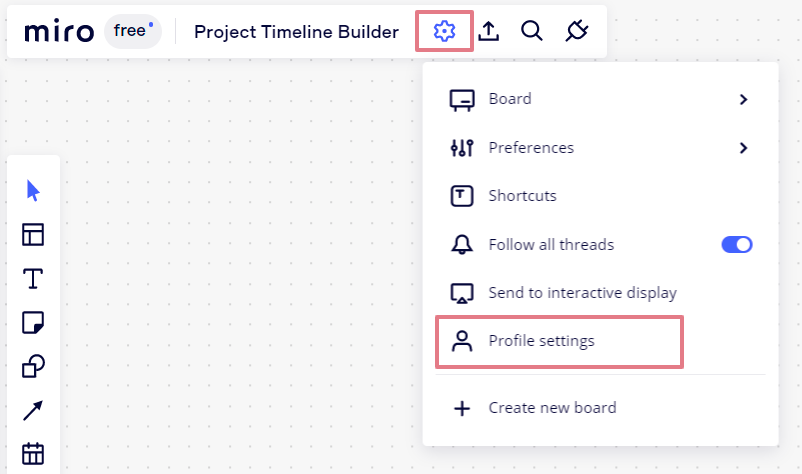Toggle Follow all threads switch

[736, 244]
